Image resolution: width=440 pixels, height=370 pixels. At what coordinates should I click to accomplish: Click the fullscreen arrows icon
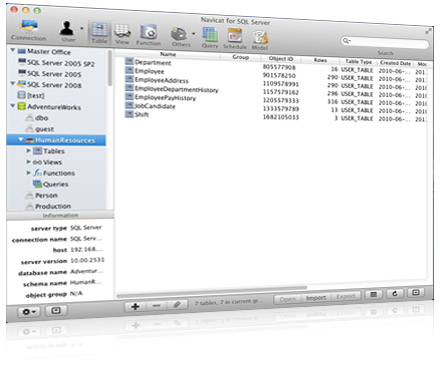pyautogui.click(x=428, y=31)
